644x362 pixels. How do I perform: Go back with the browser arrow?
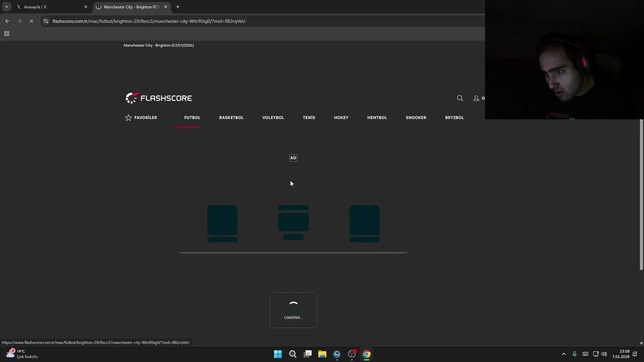coord(7,21)
